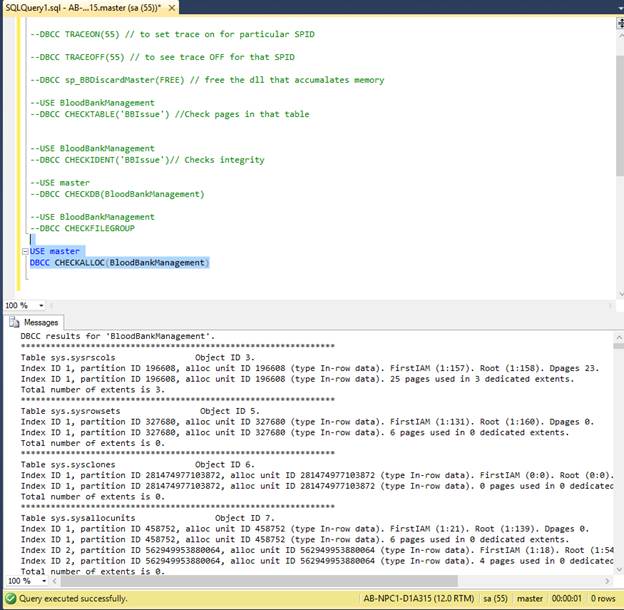Click the sa (55) login in status bar
The image size is (624, 610).
[x=495, y=598]
